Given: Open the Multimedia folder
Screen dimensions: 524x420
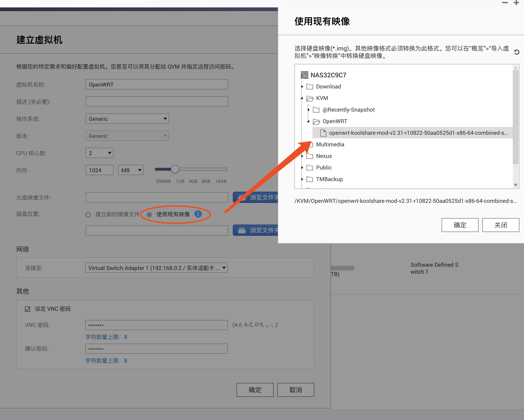Looking at the screenshot, I should pyautogui.click(x=330, y=144).
